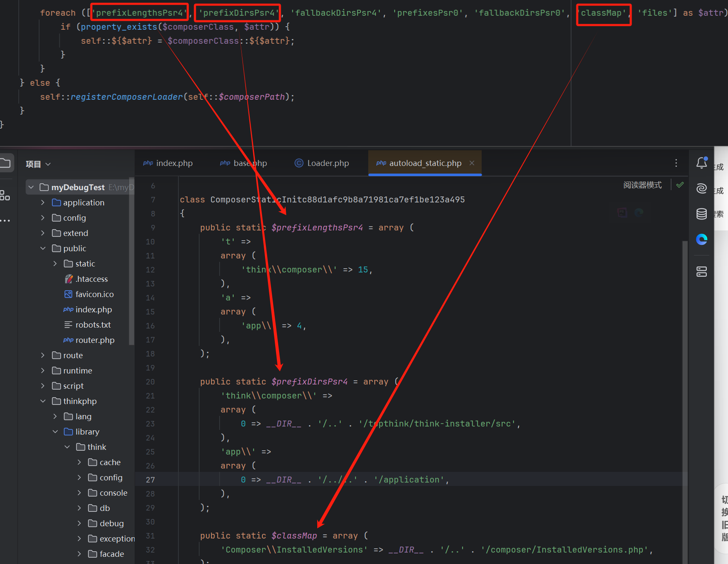Click 'fallbackDirsPsr4' string in foreach

(x=336, y=13)
